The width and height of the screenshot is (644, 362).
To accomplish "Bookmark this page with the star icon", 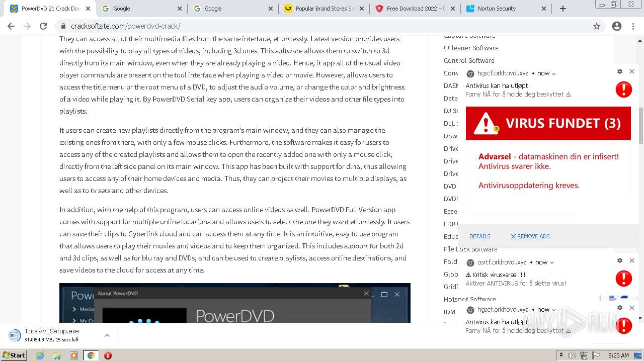I will [x=597, y=26].
